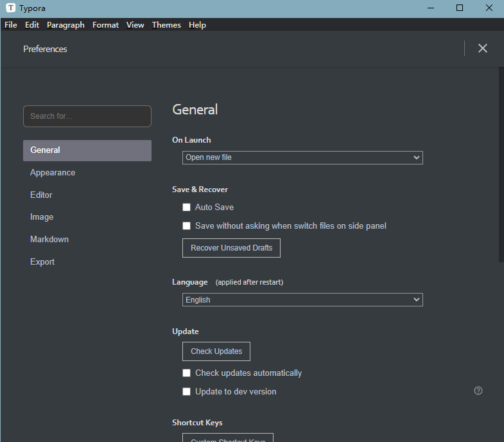Enable the Auto Save checkbox
504x442 pixels.
(186, 207)
